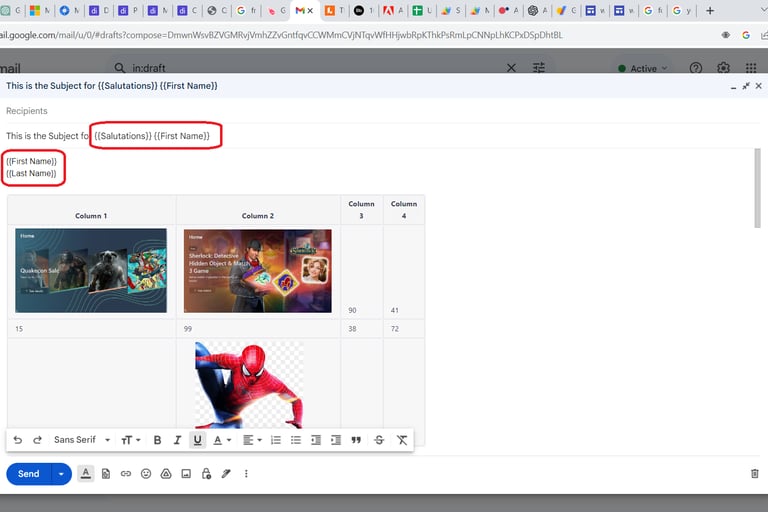Apply Quote formatting
This screenshot has width=768, height=512.
[356, 440]
